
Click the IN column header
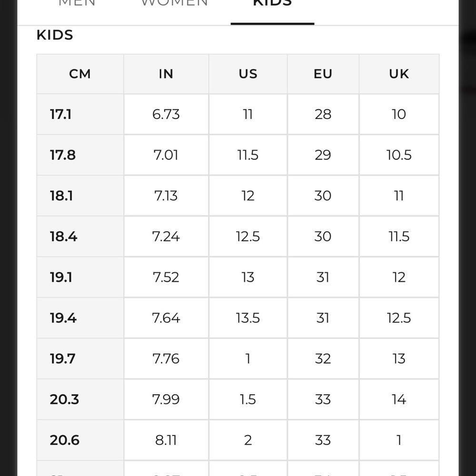[166, 74]
